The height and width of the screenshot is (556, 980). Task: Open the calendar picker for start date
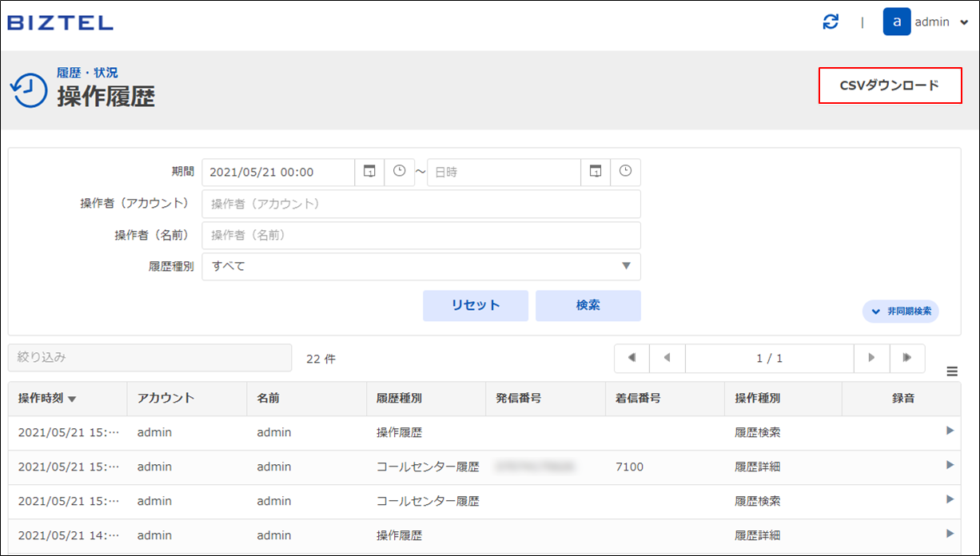[369, 172]
